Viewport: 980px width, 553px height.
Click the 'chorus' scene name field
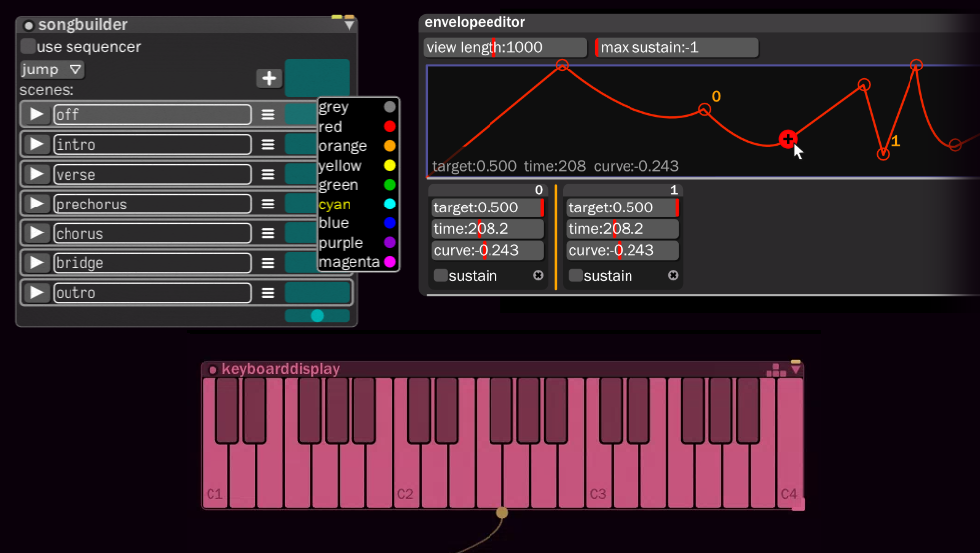(153, 233)
